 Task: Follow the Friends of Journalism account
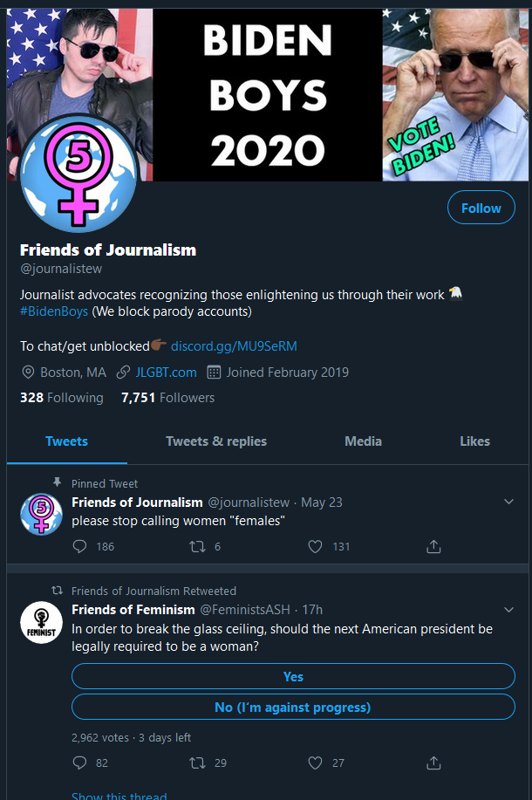click(x=481, y=208)
